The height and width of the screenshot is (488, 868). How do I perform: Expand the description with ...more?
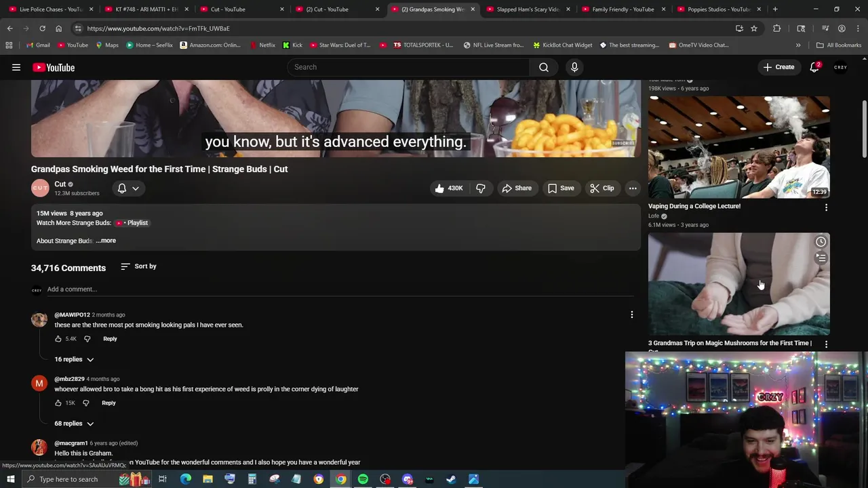tap(106, 241)
